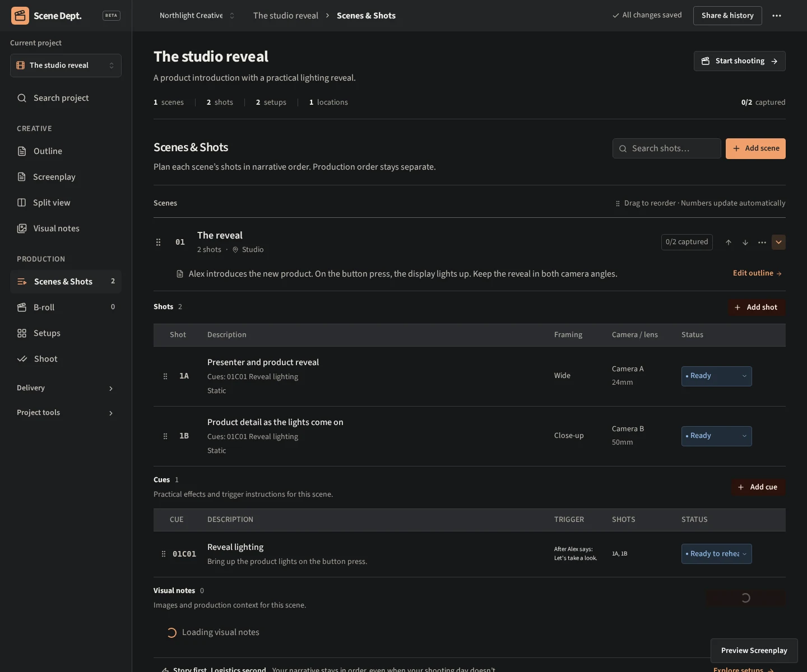
Task: Click shot title Presenter and product reveal
Action: [x=263, y=362]
